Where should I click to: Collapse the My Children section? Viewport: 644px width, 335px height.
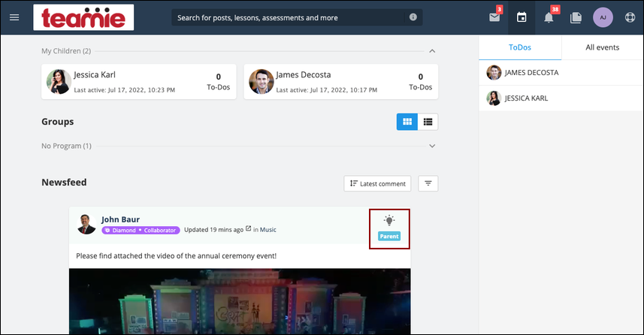[x=432, y=51]
